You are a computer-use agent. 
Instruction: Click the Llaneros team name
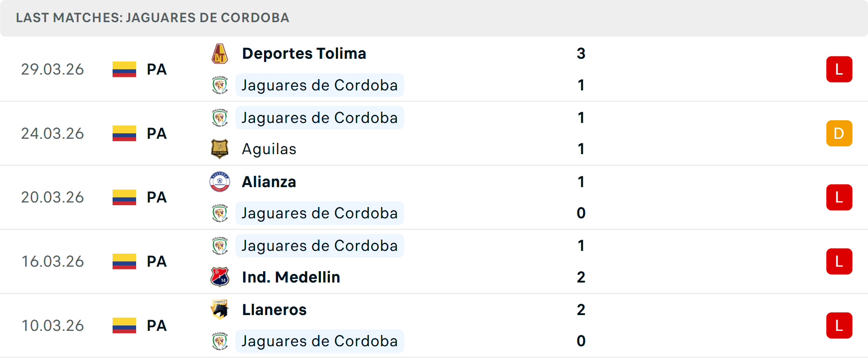(274, 310)
